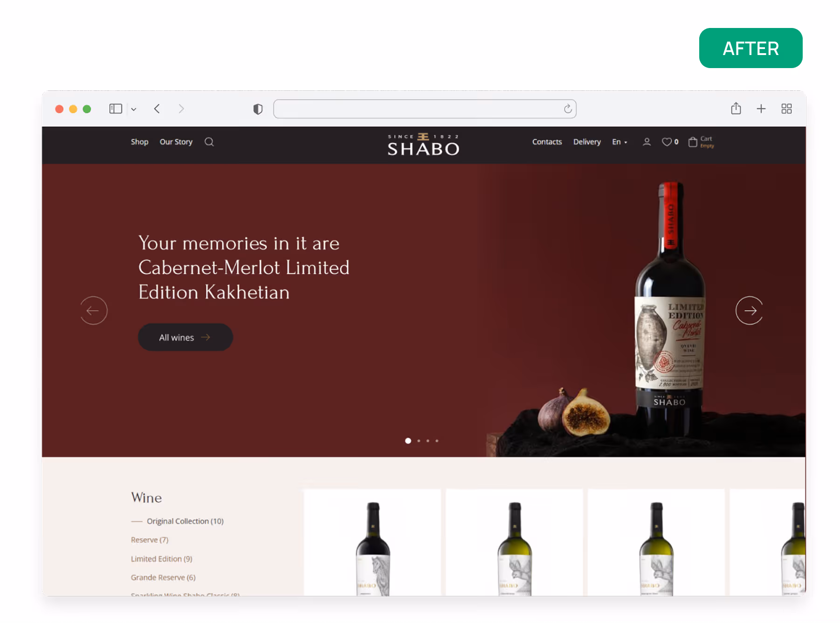Select the second carousel dot
The image size is (840, 623).
pos(419,441)
